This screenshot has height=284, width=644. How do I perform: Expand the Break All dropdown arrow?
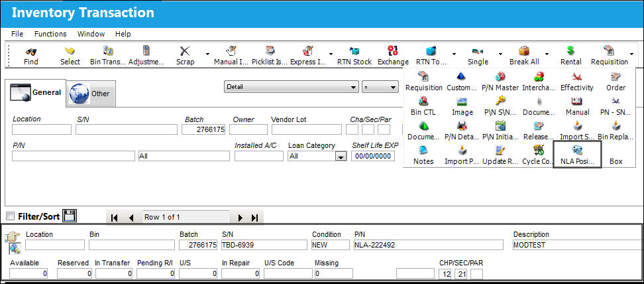pos(547,54)
